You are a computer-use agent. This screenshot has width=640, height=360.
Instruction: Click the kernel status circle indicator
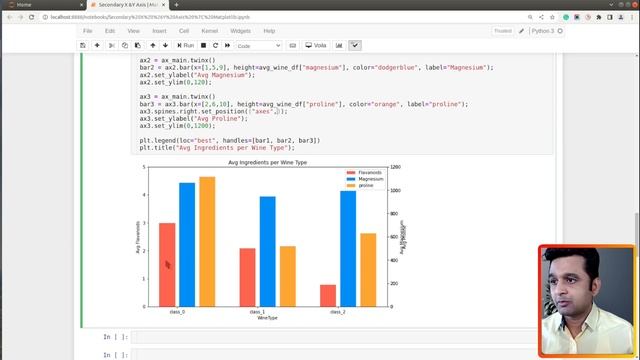(x=560, y=31)
